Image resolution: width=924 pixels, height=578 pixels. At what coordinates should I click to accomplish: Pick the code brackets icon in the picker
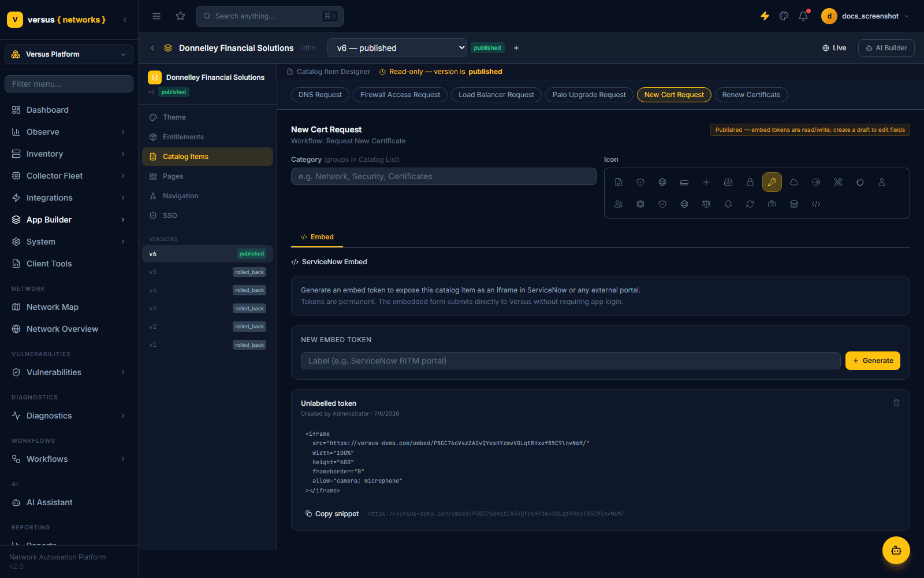816,204
